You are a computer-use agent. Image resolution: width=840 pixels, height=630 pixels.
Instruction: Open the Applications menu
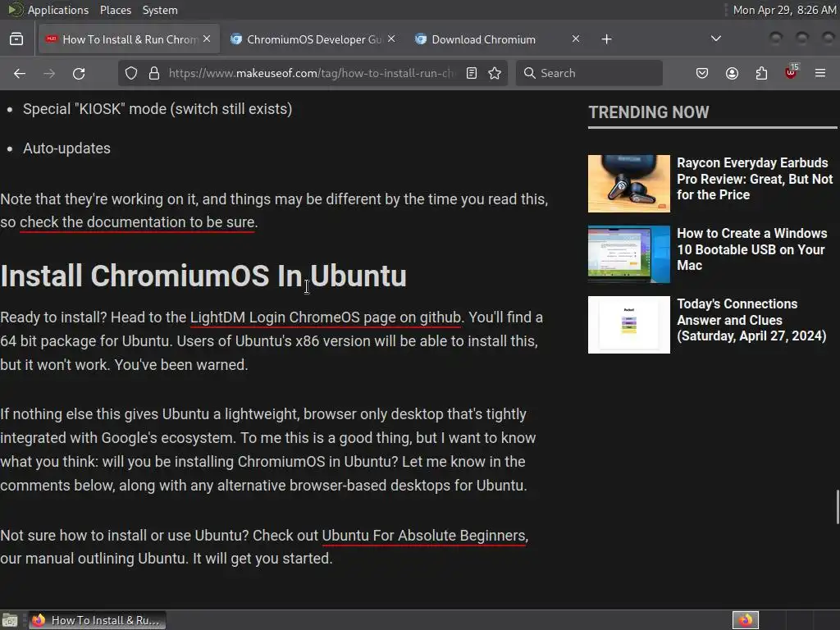[58, 10]
